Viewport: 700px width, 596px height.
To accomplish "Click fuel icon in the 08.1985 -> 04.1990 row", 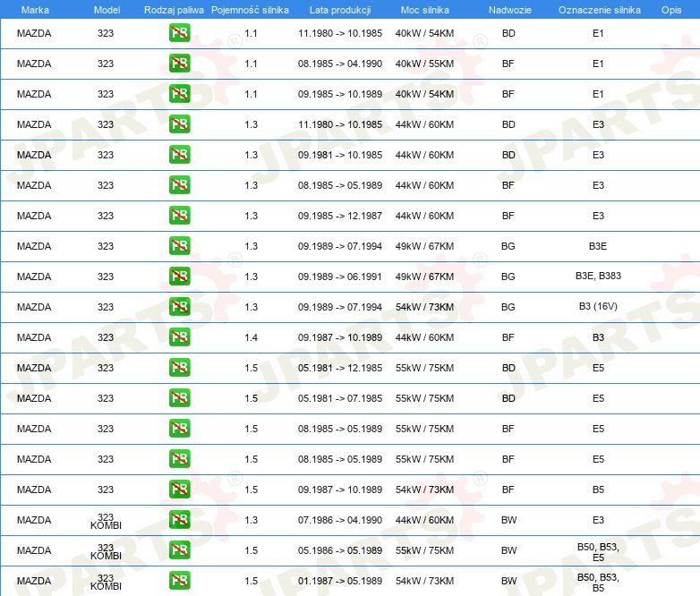I will (179, 64).
